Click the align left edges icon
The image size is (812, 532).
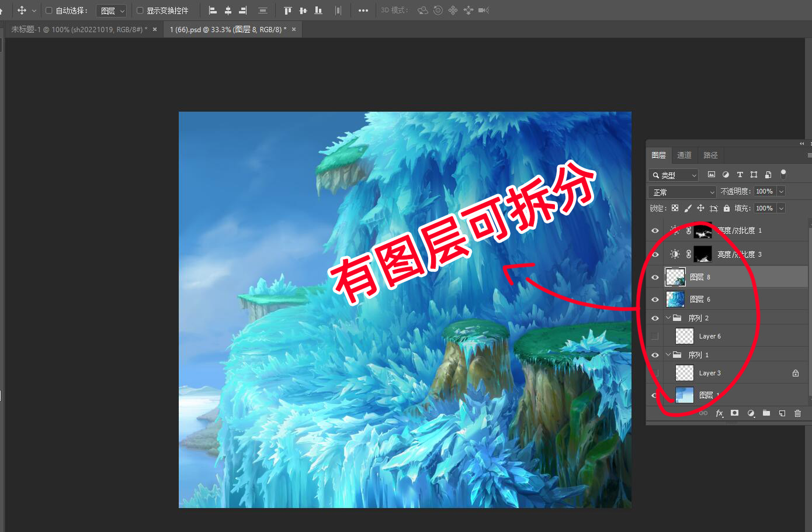(x=213, y=11)
